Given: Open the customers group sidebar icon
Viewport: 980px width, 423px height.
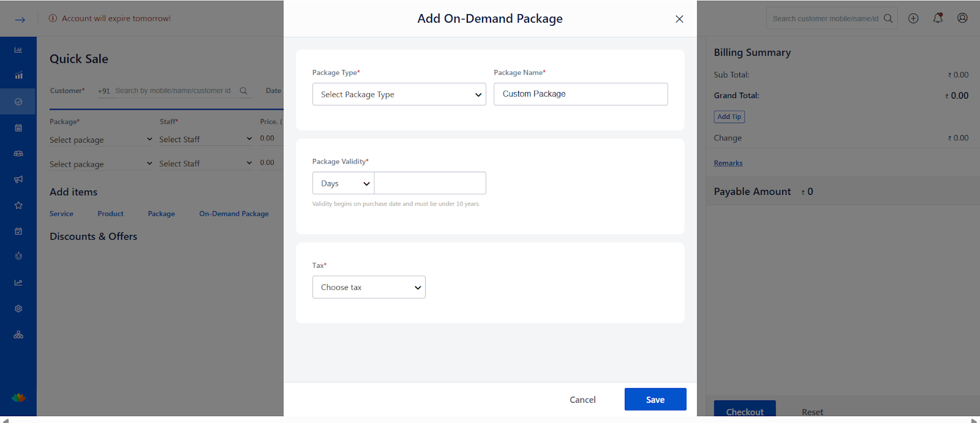Looking at the screenshot, I should click(x=18, y=153).
